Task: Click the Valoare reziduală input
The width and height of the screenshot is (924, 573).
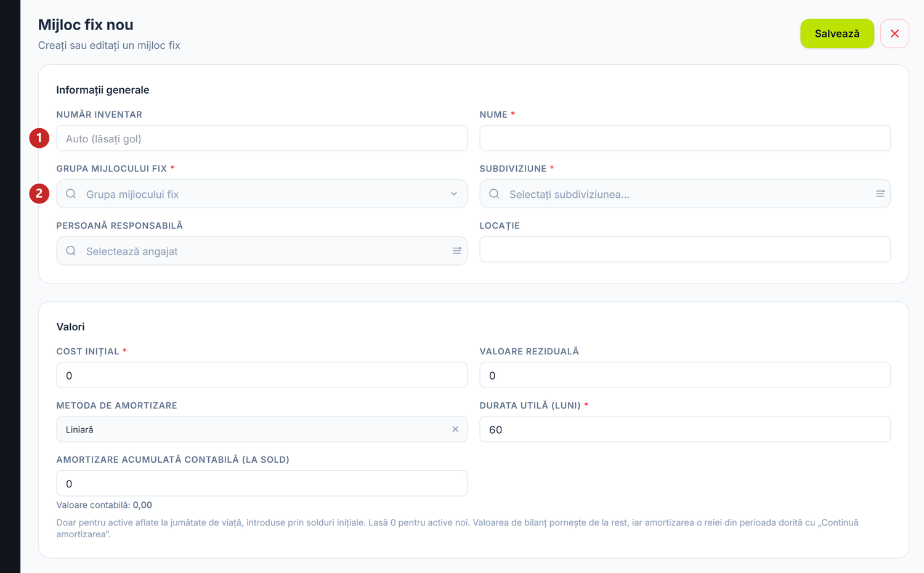Action: click(685, 375)
